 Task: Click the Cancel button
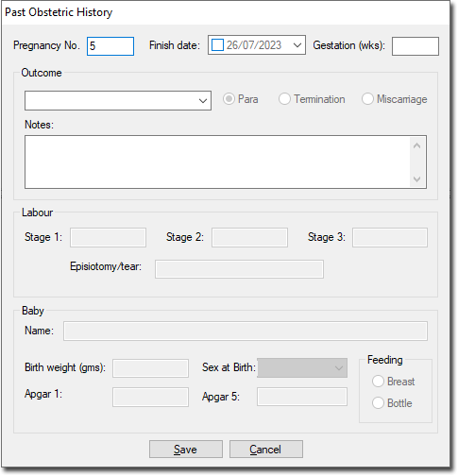266,450
